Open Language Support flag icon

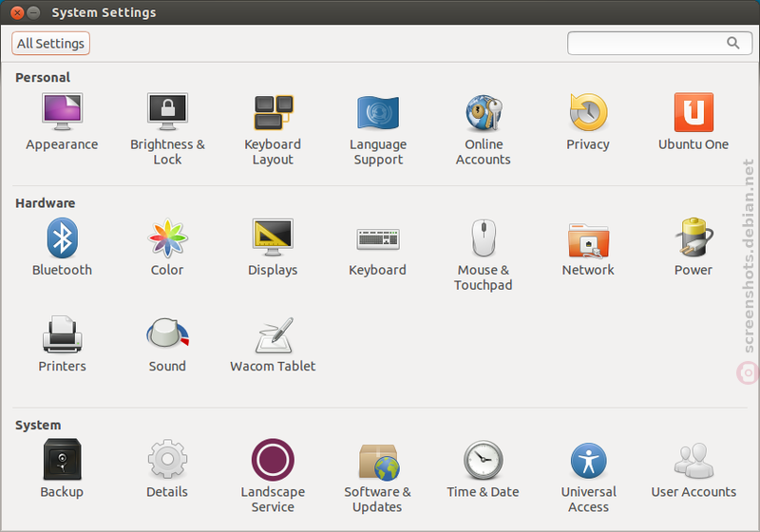(378, 112)
